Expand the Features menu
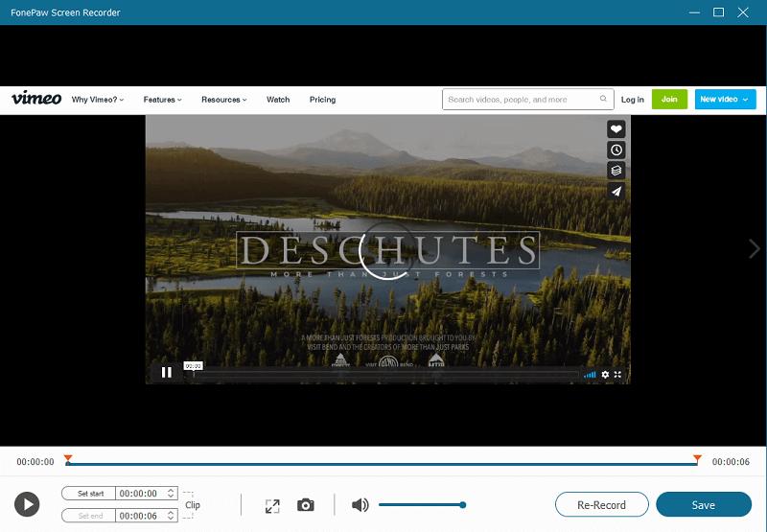767x532 pixels. click(x=162, y=100)
